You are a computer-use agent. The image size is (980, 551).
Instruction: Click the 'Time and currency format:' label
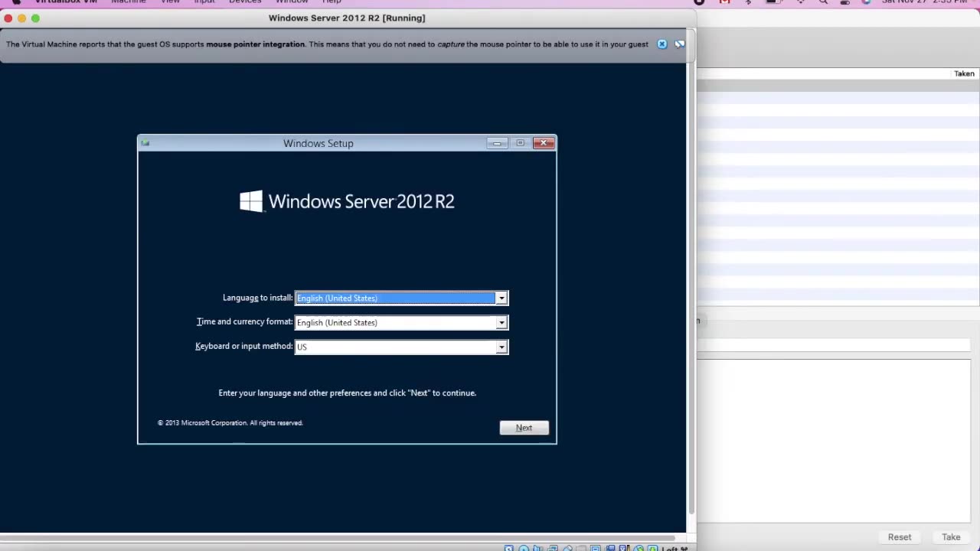pos(245,322)
